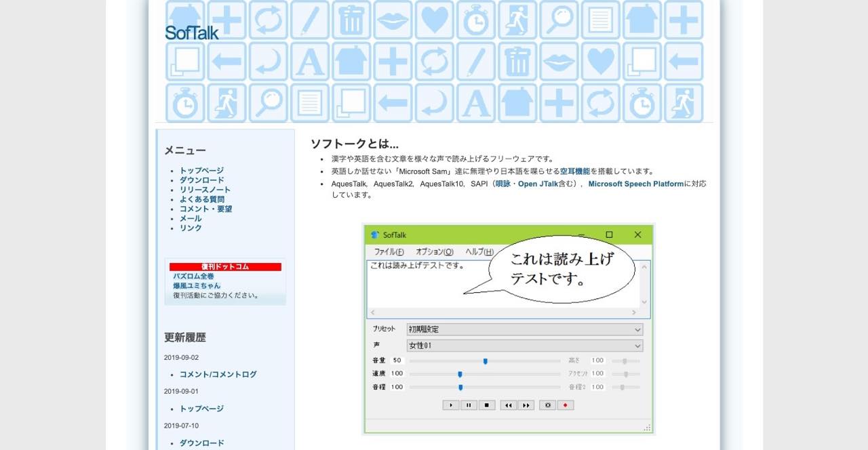Screen dimensions: 868x450
Task: Click the 音量 volume slider handle
Action: (486, 361)
